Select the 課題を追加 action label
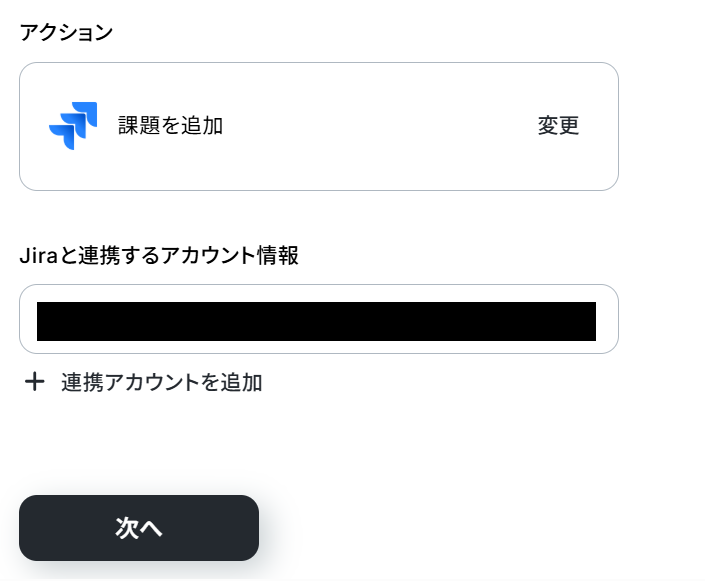Screen dimensions: 705x581 (170, 125)
